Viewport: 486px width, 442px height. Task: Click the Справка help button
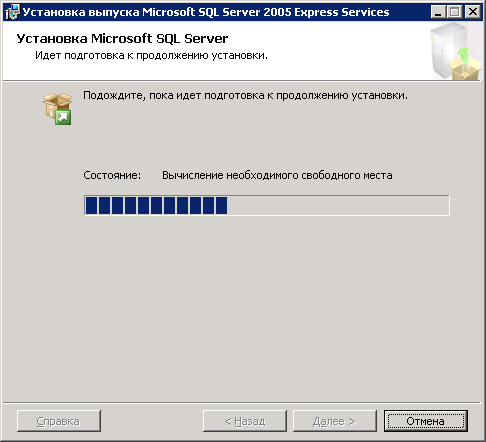[59, 421]
